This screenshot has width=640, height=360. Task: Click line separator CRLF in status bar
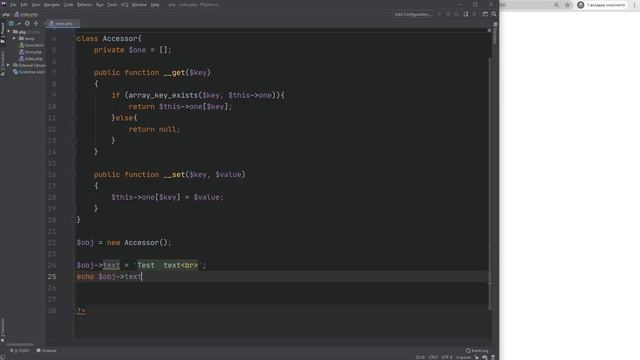[433, 357]
